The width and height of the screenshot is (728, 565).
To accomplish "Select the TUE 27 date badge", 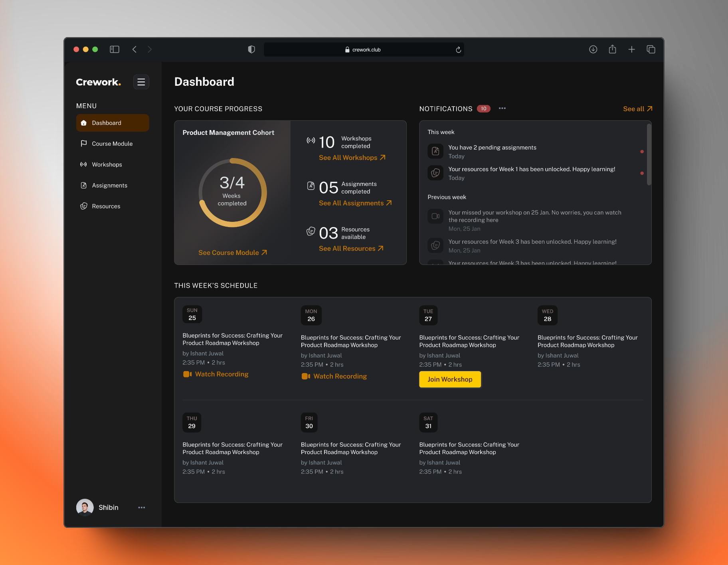I will pyautogui.click(x=428, y=316).
